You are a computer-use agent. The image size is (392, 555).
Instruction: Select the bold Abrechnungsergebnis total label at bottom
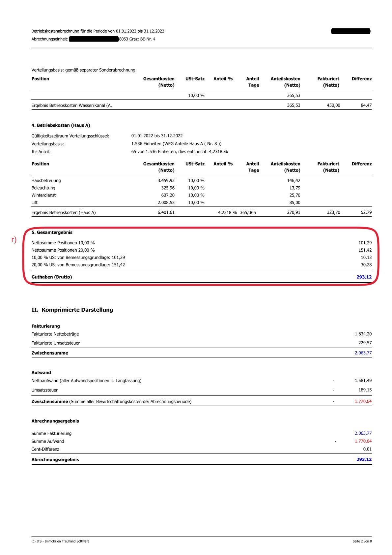[x=55, y=459]
